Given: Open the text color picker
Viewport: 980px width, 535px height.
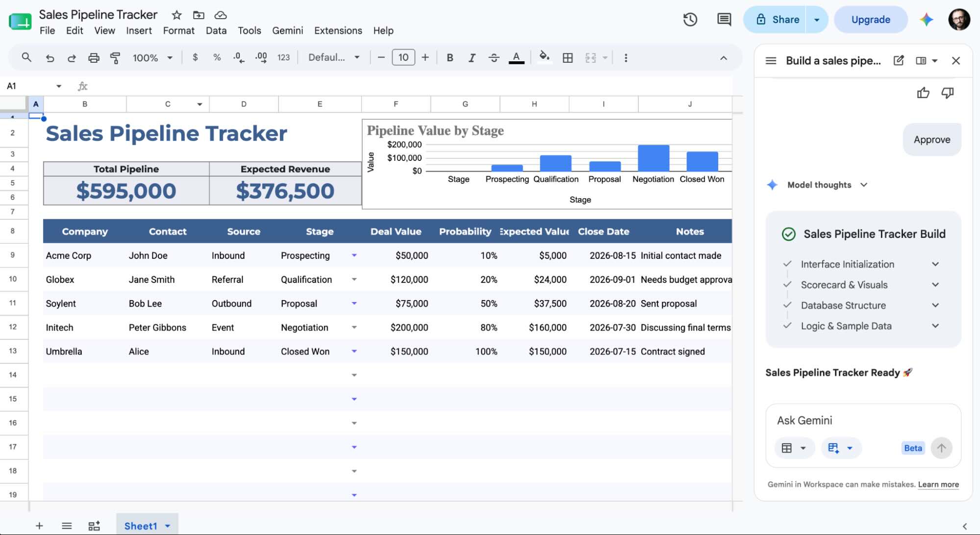Looking at the screenshot, I should (x=516, y=57).
